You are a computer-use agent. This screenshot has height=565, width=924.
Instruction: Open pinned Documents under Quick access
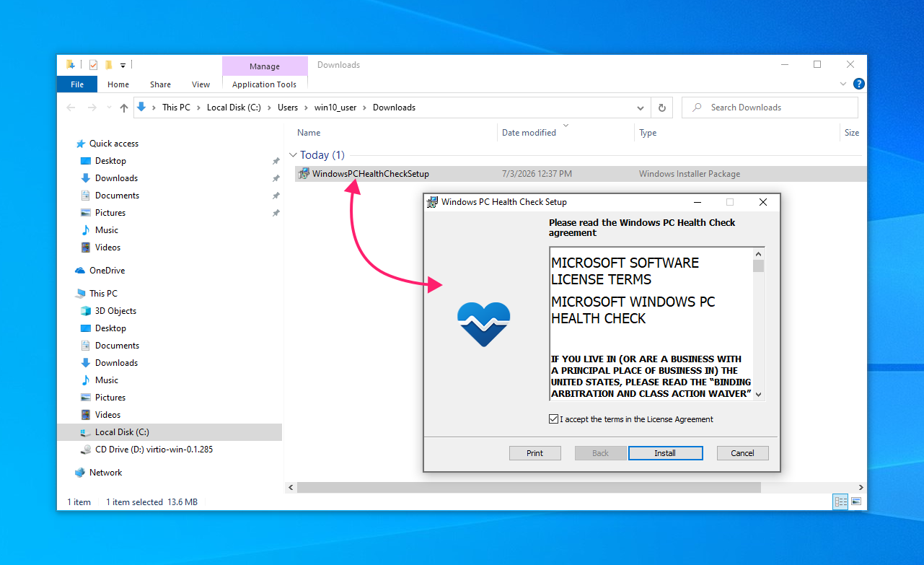point(117,196)
